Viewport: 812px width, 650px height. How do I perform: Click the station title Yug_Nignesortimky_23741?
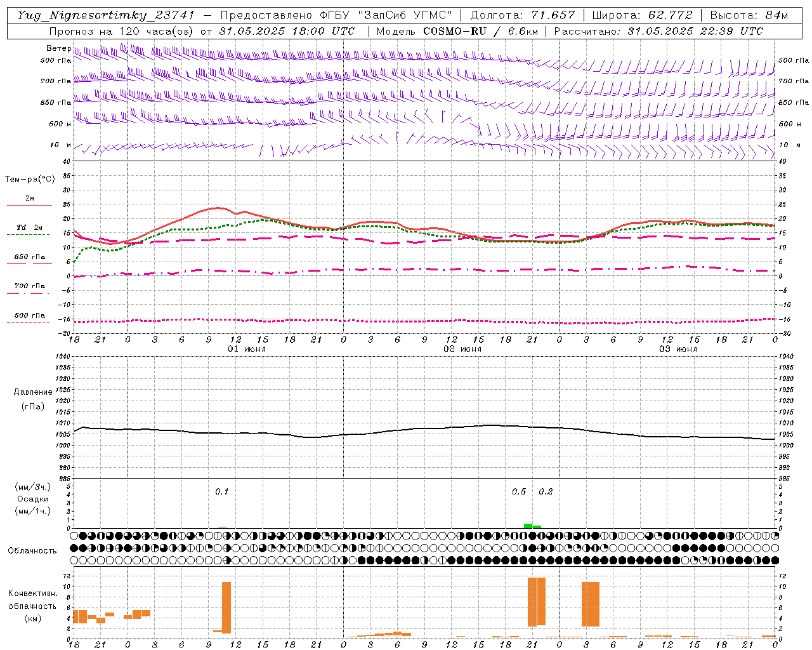click(x=106, y=15)
